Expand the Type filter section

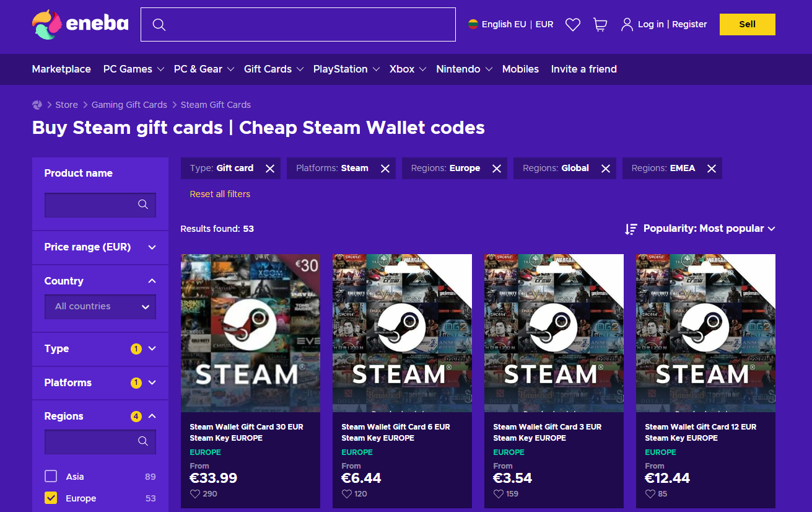pyautogui.click(x=100, y=349)
